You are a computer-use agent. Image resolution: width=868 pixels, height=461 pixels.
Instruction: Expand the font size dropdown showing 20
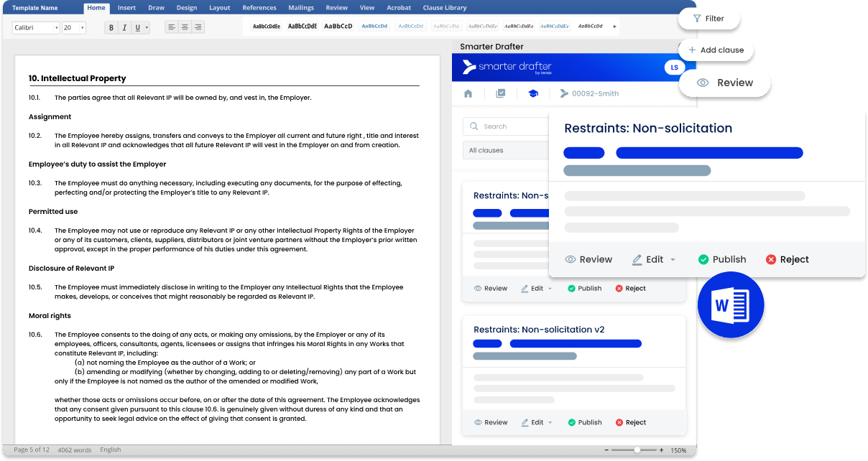tap(73, 27)
